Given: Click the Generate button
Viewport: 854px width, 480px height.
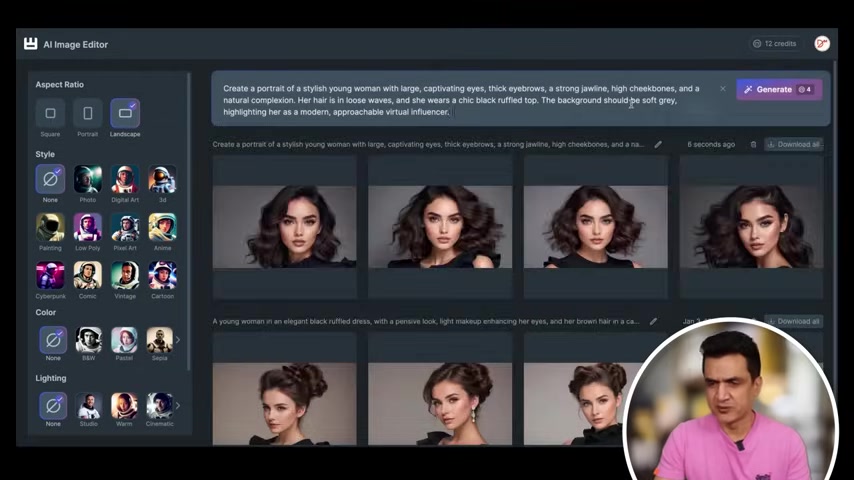Looking at the screenshot, I should (x=779, y=89).
